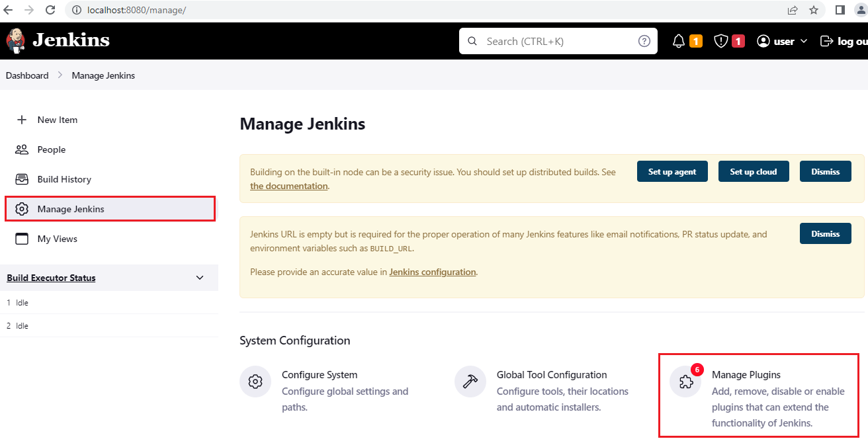868x447 pixels.
Task: Expand the user dropdown chevron
Action: 804,41
